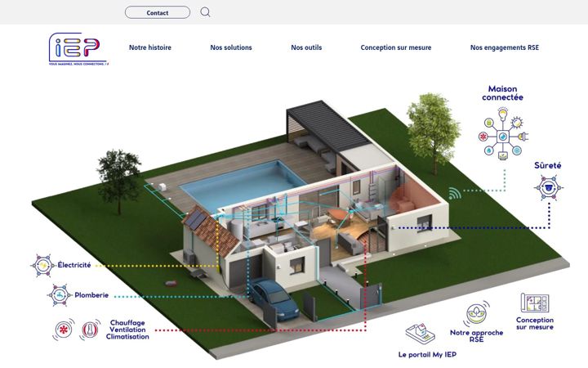588x368 pixels.
Task: Click the red ventilation fan icon
Action: tap(64, 330)
